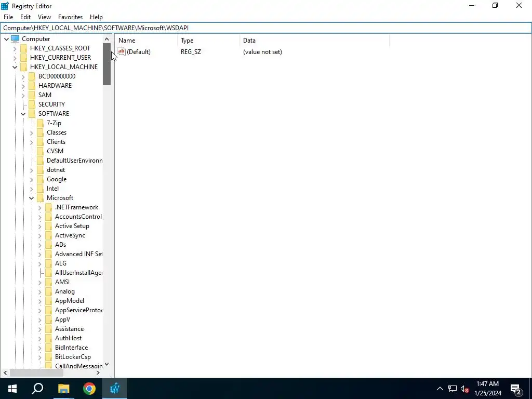532x399 pixels.
Task: Collapse the Computer root node
Action: (x=6, y=39)
